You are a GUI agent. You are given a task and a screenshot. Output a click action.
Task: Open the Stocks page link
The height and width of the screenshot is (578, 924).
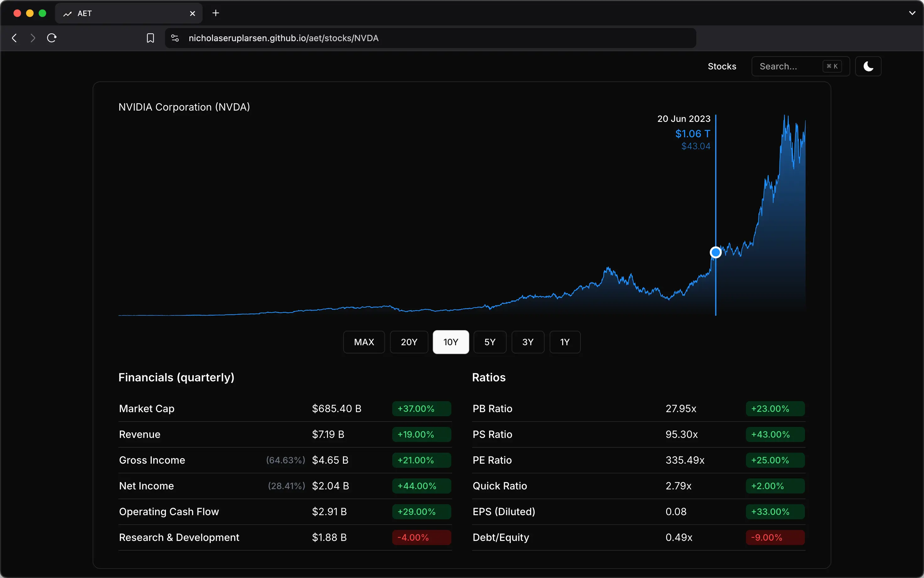[x=722, y=66]
